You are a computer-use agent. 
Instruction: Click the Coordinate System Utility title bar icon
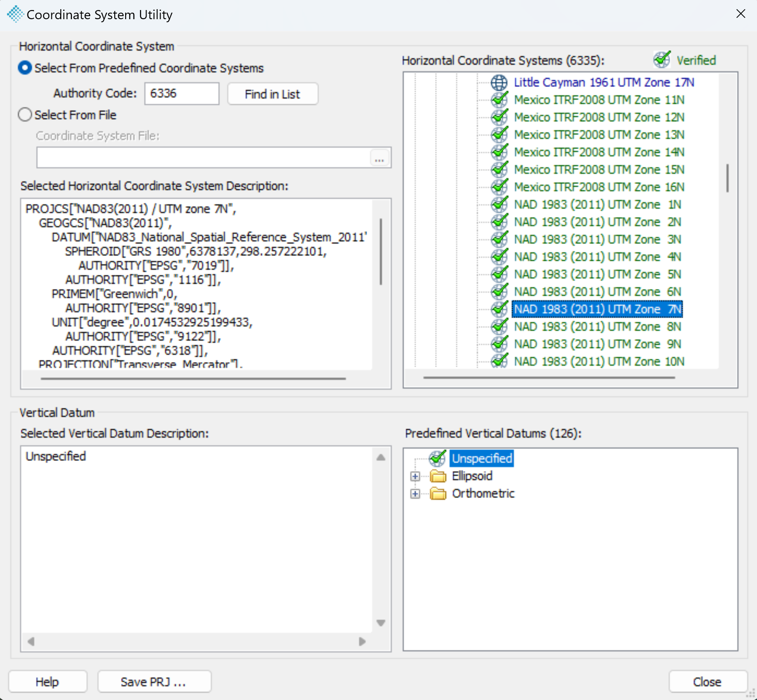[15, 14]
